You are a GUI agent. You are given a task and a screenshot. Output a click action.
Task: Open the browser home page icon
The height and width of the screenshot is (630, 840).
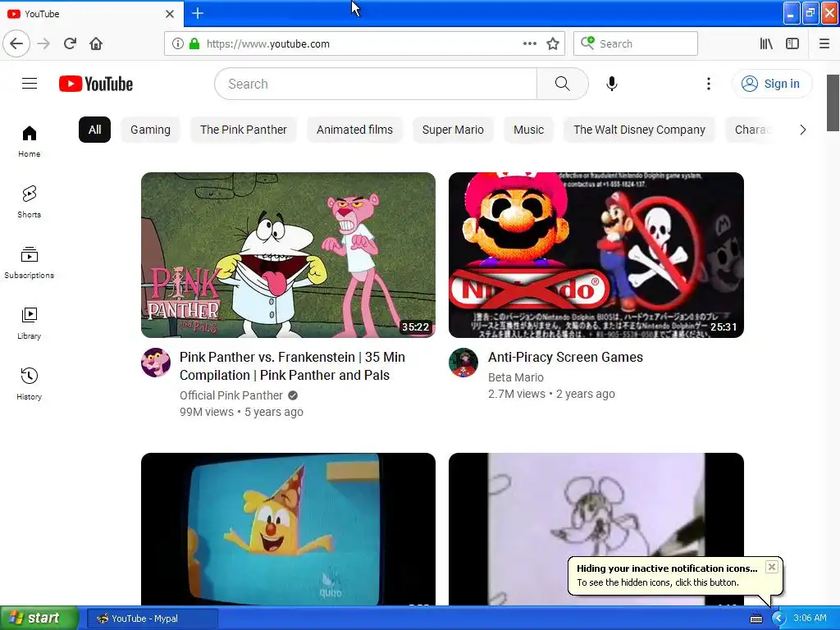click(97, 44)
